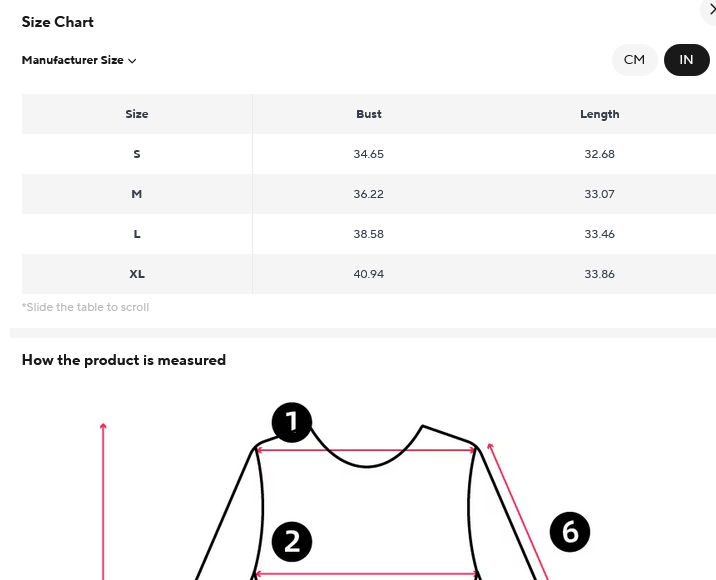This screenshot has height=580, width=716.
Task: Click the number 2 measurement marker
Action: [292, 542]
